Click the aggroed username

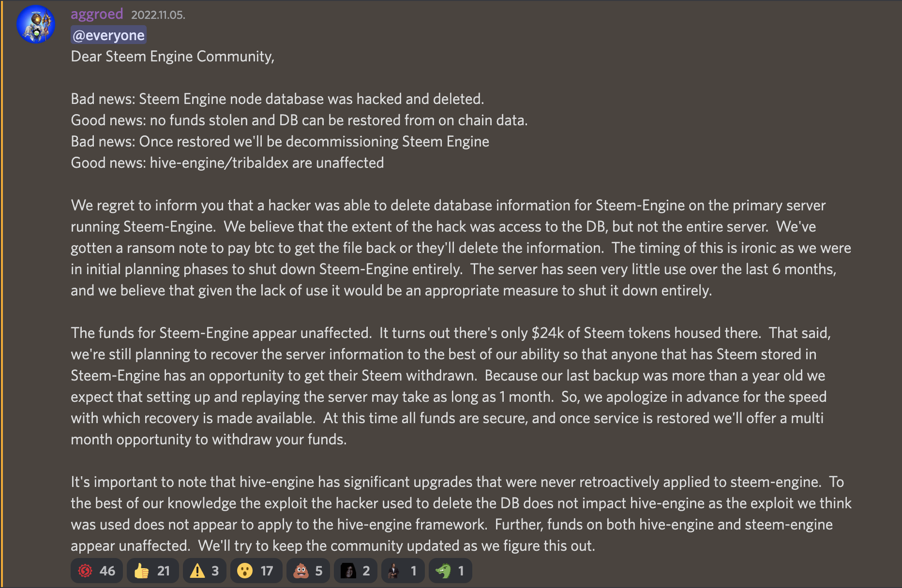97,14
